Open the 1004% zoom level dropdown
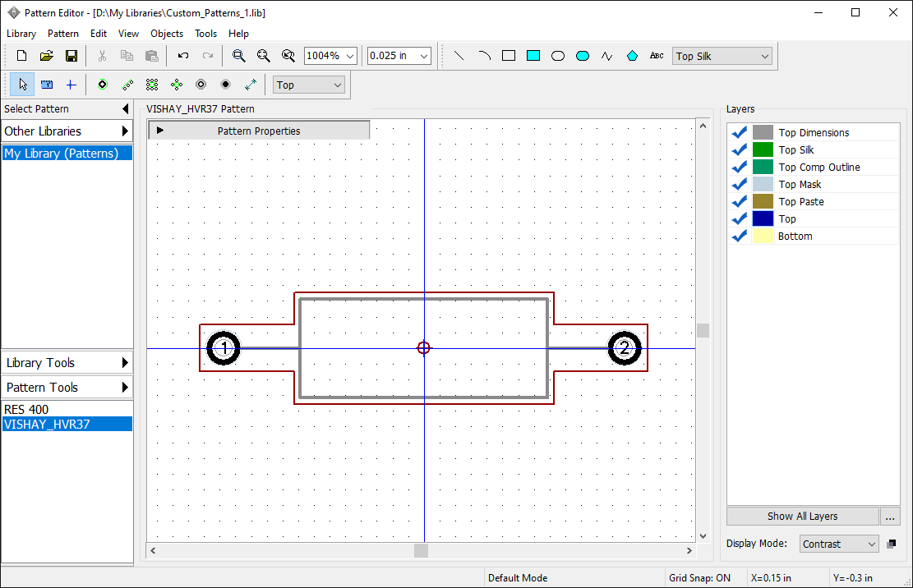This screenshot has height=588, width=913. coord(350,56)
